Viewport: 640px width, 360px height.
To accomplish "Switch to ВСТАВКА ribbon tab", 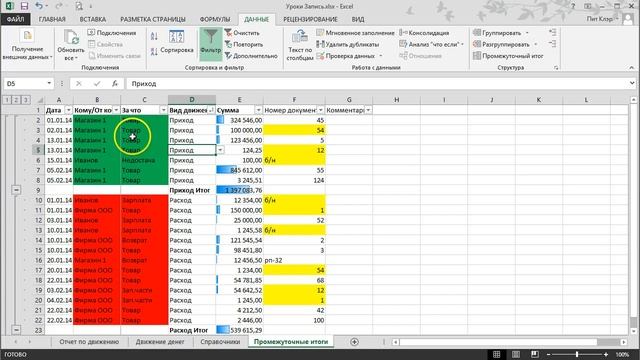I will pyautogui.click(x=93, y=19).
